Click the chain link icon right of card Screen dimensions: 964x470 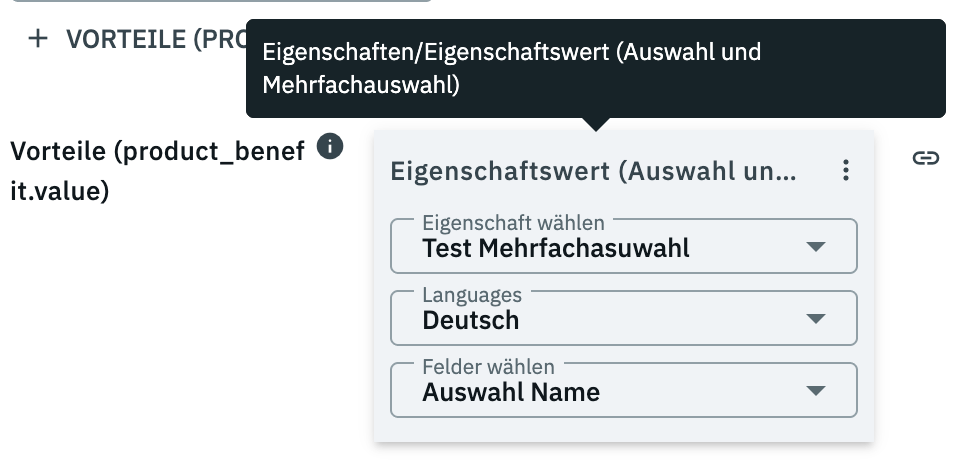[926, 158]
